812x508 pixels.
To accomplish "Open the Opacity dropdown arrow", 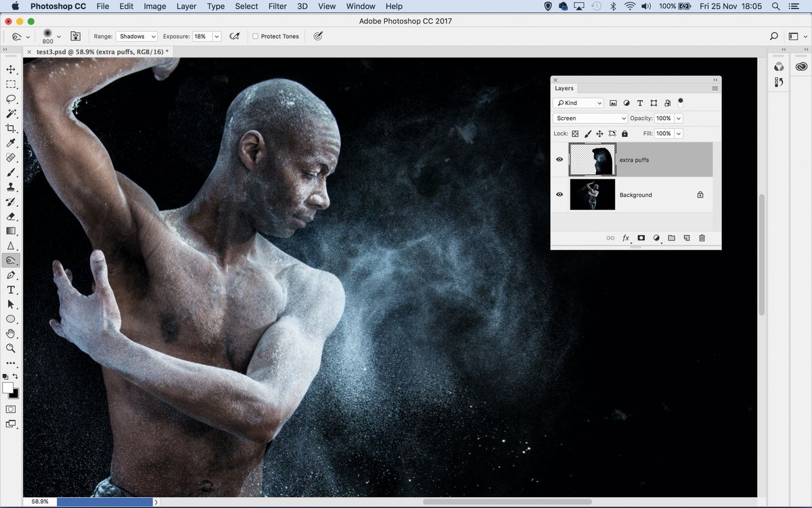I will (x=678, y=118).
